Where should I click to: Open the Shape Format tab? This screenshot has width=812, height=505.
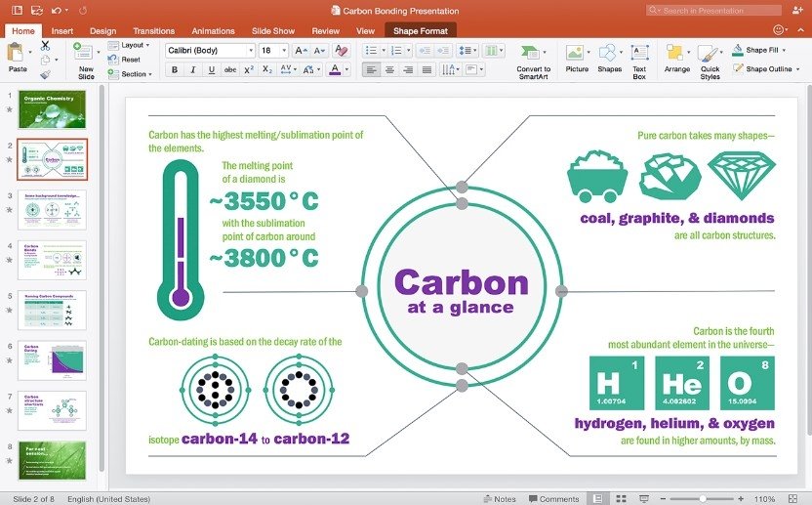421,30
